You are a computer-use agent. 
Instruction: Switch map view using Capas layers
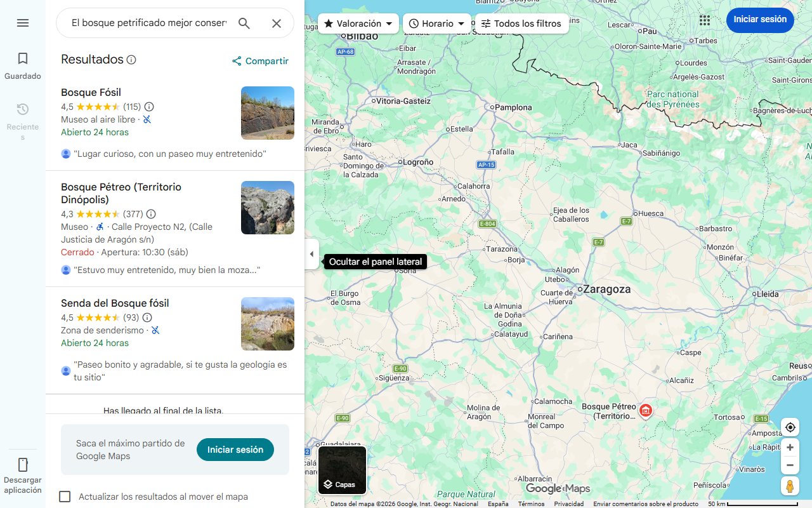tap(342, 471)
